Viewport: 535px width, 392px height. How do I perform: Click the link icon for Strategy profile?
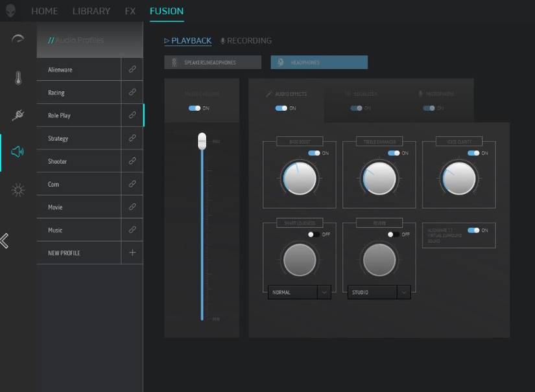click(132, 138)
